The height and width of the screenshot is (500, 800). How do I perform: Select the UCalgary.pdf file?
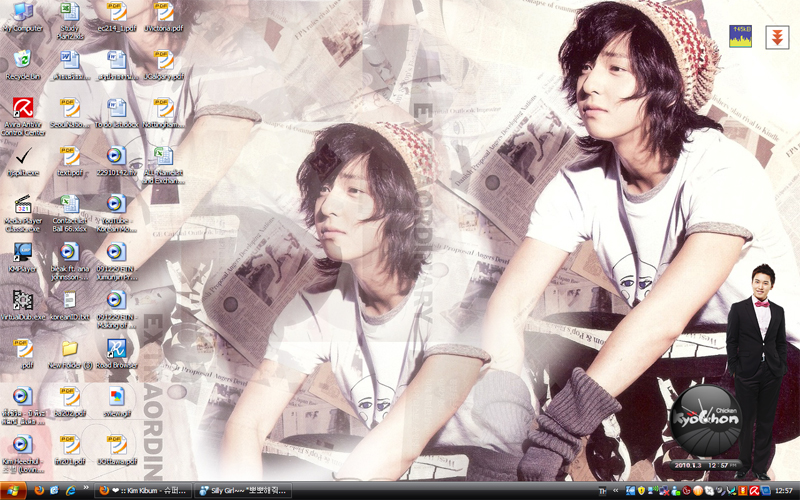163,65
